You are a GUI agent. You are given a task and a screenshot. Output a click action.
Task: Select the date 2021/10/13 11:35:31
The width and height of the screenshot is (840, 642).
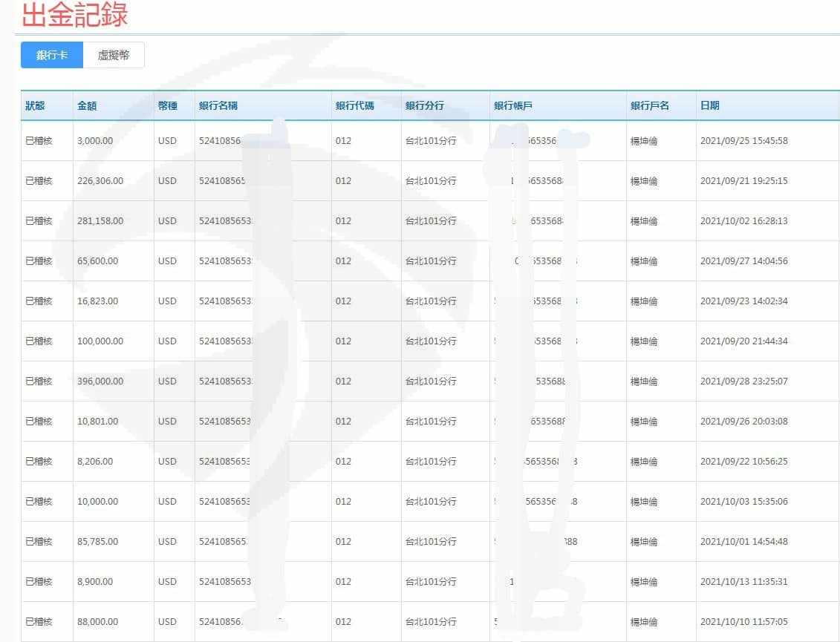click(x=743, y=582)
